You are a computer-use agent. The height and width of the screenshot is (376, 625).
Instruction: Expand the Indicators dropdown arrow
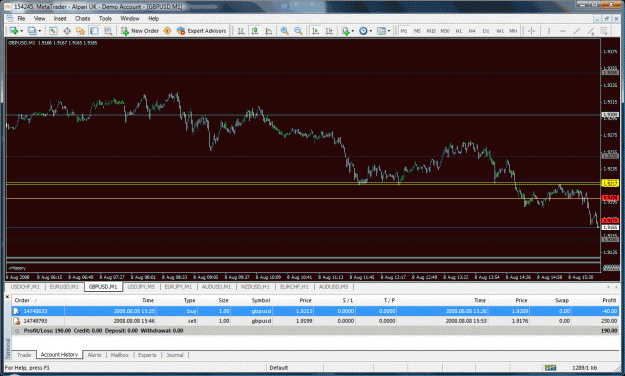pyautogui.click(x=353, y=31)
